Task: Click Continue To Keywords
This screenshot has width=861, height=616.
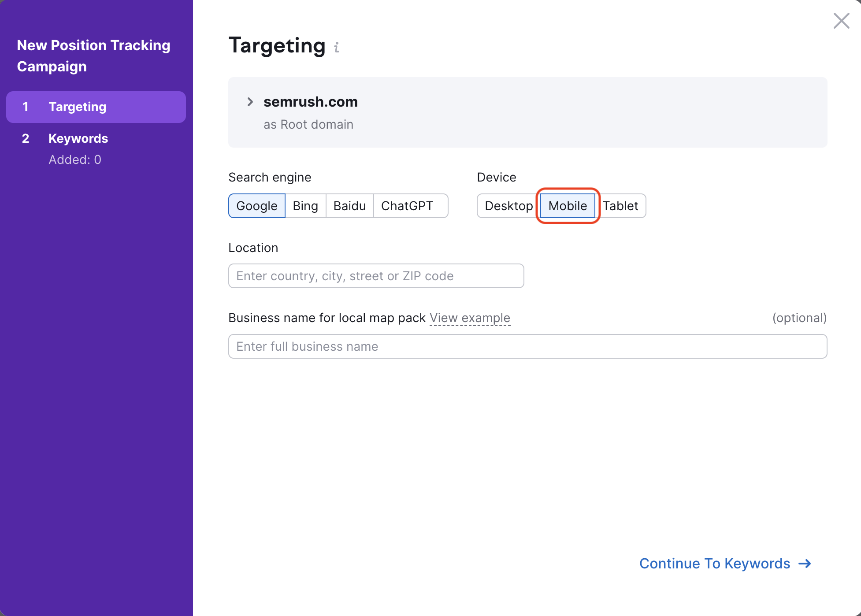Action: tap(714, 564)
